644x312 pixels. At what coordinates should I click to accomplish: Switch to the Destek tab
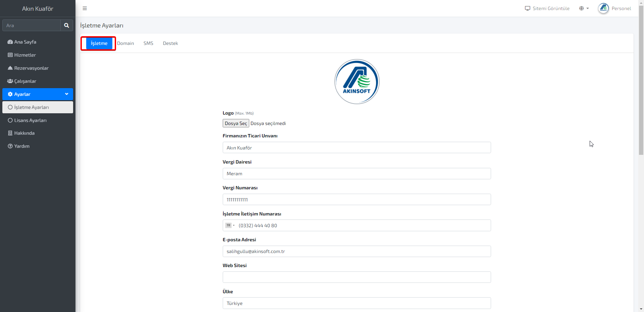(x=170, y=43)
